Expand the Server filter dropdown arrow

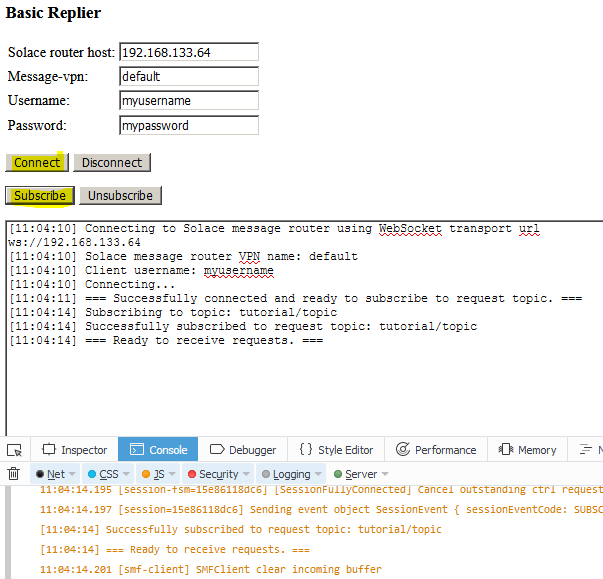(385, 475)
